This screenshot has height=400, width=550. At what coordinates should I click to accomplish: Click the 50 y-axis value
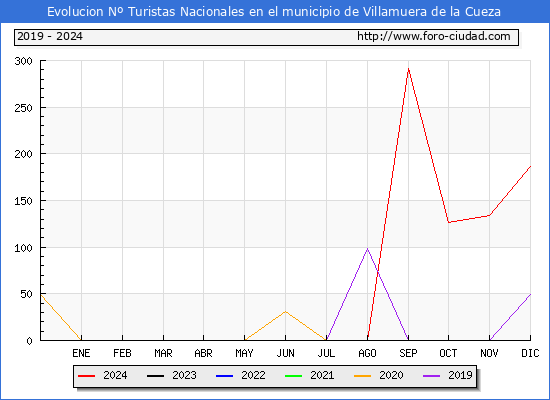(26, 294)
